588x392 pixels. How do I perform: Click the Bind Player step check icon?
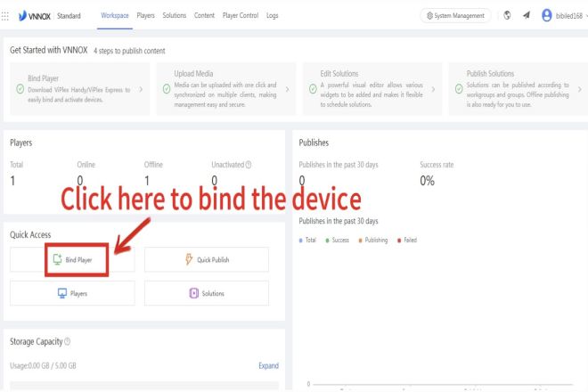[20, 89]
